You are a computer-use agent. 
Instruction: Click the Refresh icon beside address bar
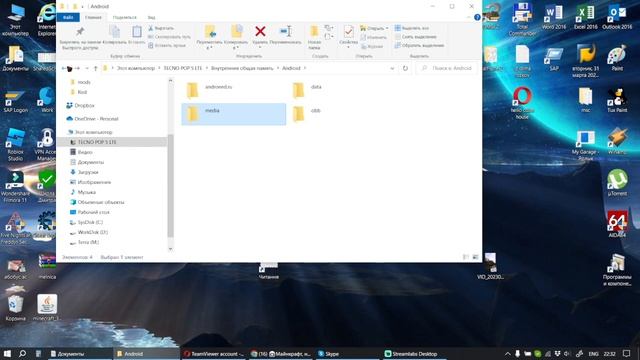click(x=405, y=69)
